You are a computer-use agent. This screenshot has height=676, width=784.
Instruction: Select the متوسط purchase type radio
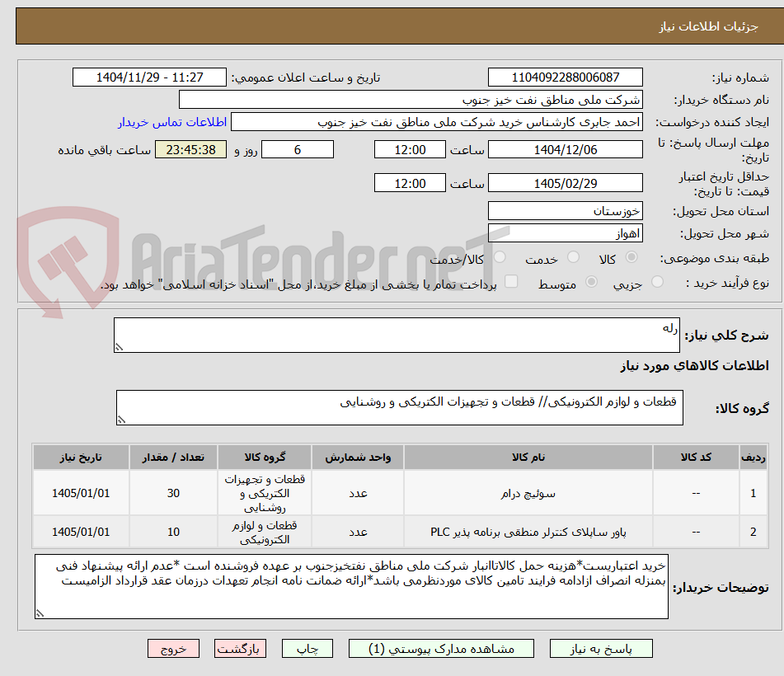[591, 282]
